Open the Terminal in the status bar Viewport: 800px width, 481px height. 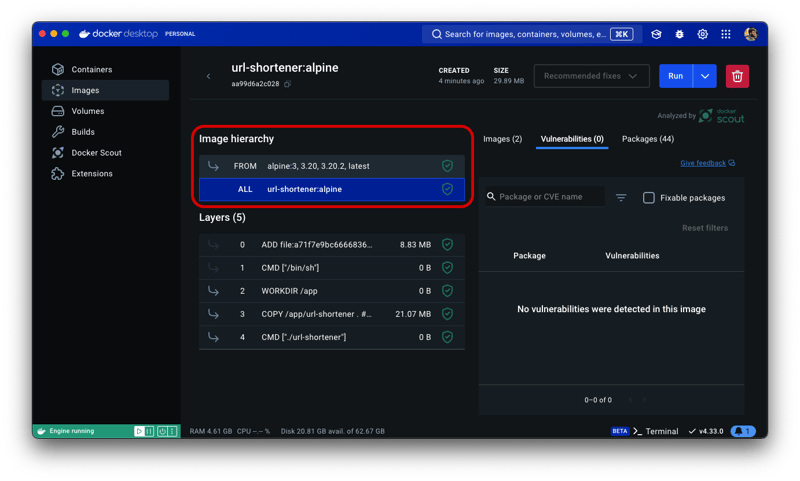(656, 432)
